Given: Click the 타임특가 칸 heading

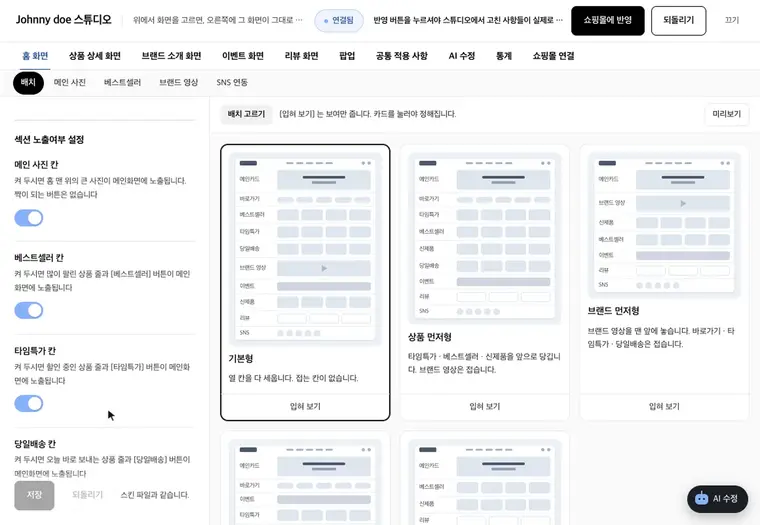Looking at the screenshot, I should click(x=35, y=351).
